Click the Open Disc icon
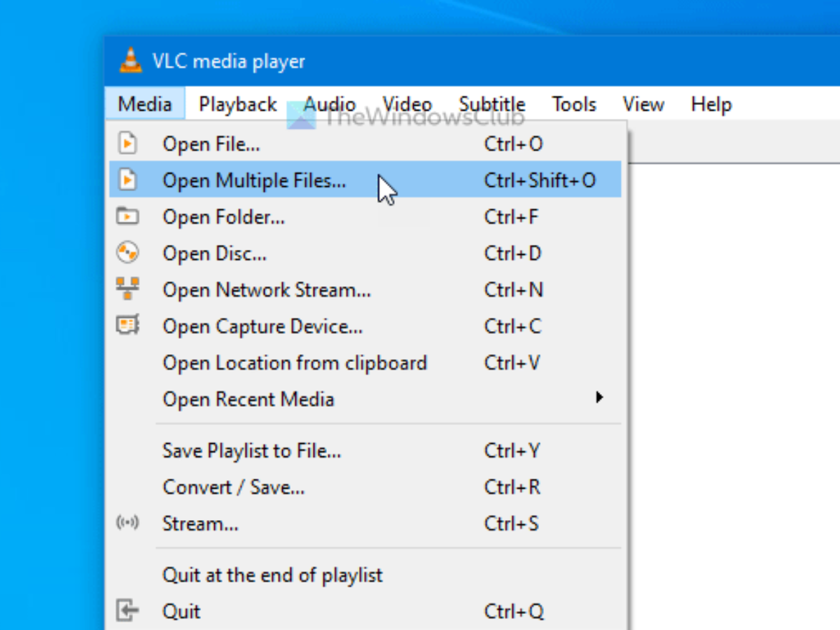The height and width of the screenshot is (630, 840). pos(127,253)
